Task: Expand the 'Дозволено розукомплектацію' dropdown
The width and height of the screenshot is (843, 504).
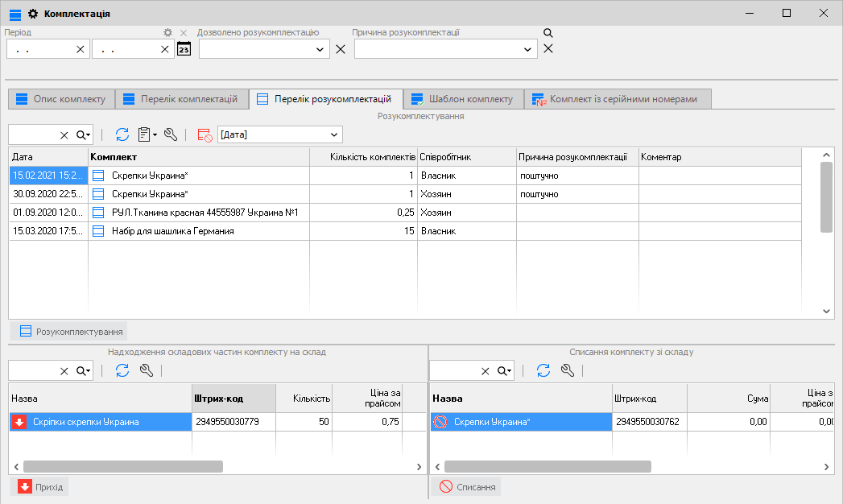Action: pos(320,50)
